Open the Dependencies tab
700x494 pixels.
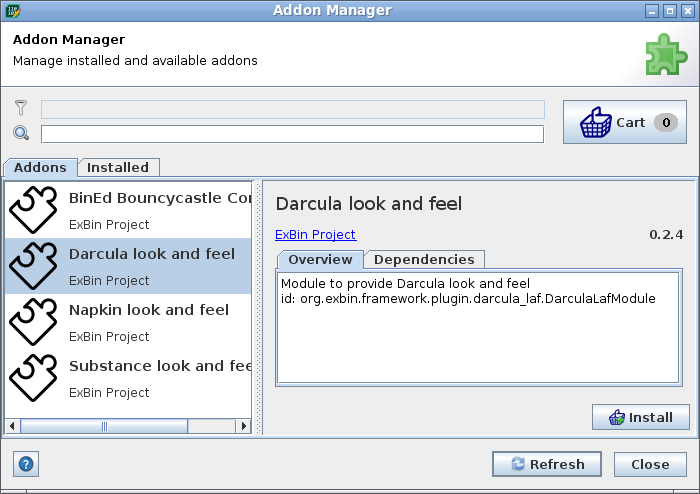click(424, 259)
